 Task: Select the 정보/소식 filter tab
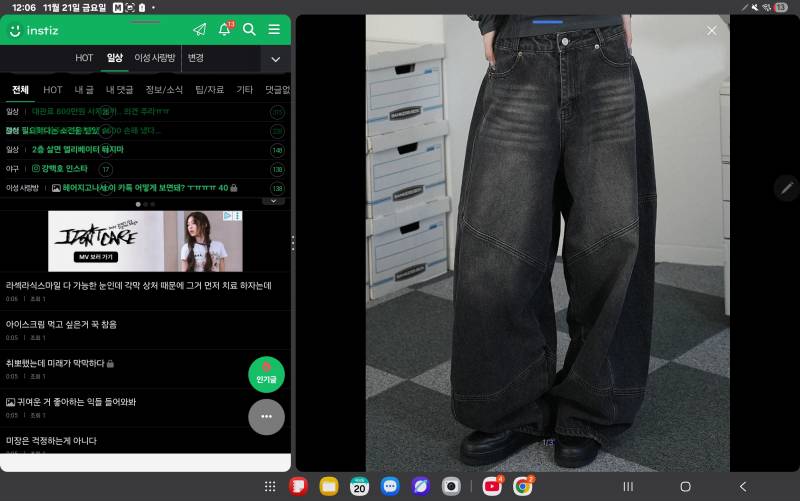pos(164,90)
